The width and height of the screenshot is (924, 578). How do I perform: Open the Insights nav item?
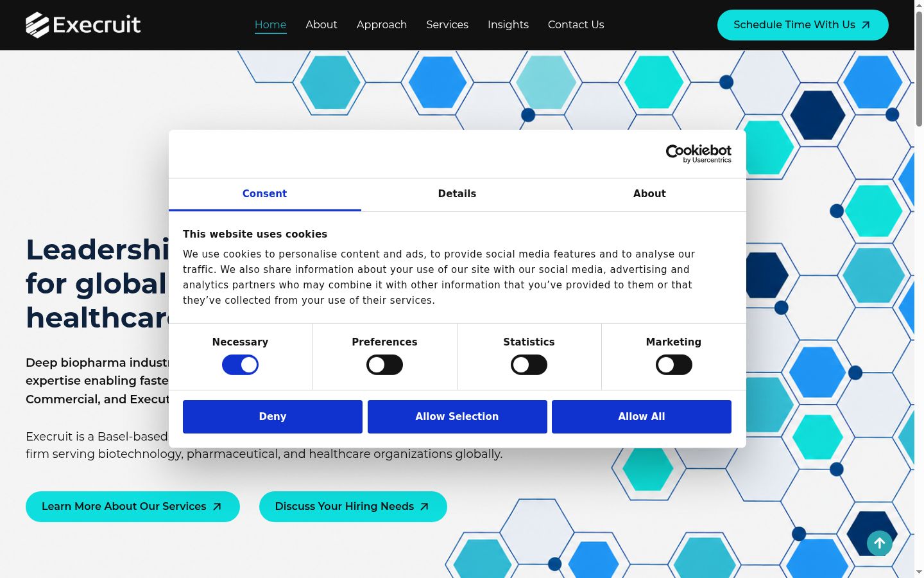(508, 24)
